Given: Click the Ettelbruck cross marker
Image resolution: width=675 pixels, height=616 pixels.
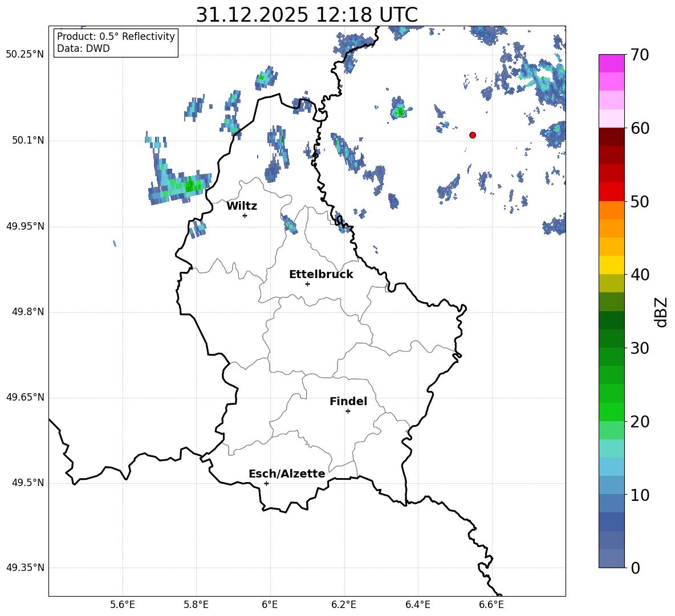Looking at the screenshot, I should tap(307, 284).
